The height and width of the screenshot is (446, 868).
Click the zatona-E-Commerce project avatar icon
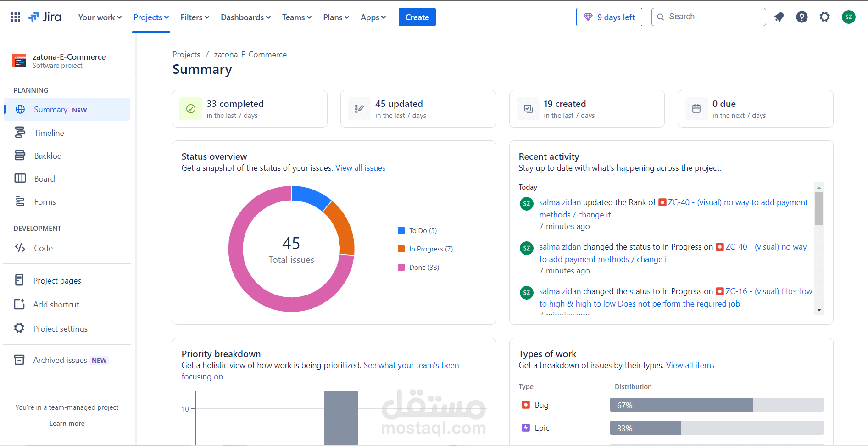click(19, 61)
